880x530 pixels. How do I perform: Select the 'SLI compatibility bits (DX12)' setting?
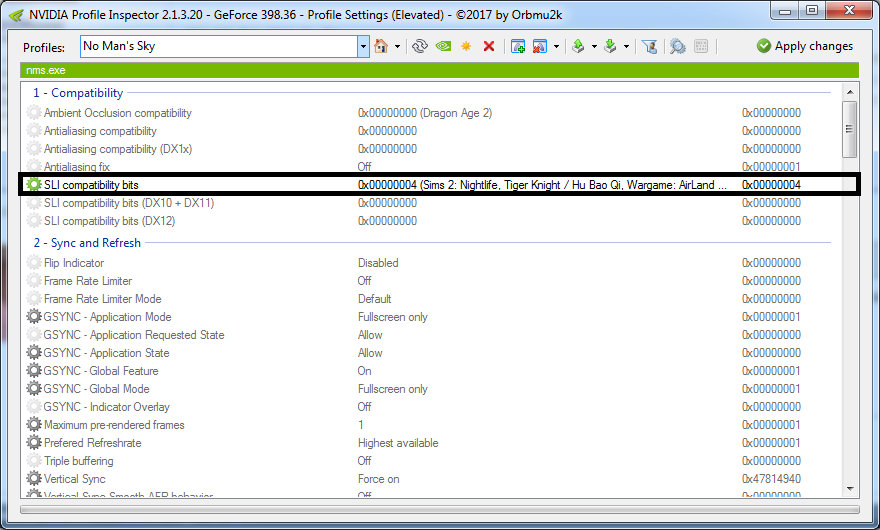(109, 221)
